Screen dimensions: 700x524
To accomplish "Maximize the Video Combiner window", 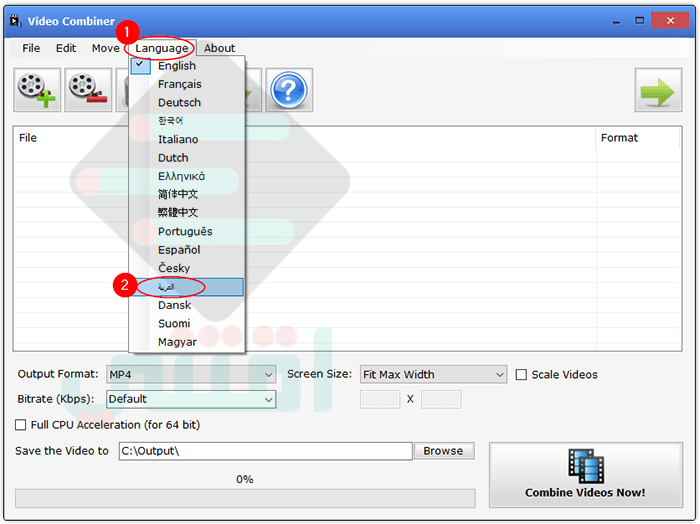I will 640,21.
